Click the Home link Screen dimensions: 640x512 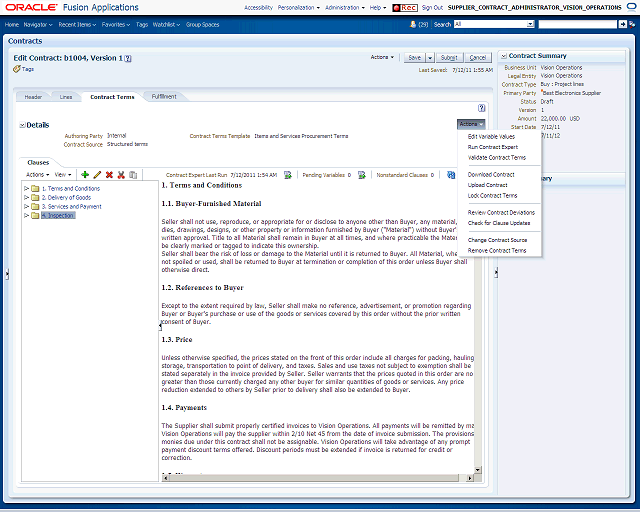tap(12, 25)
